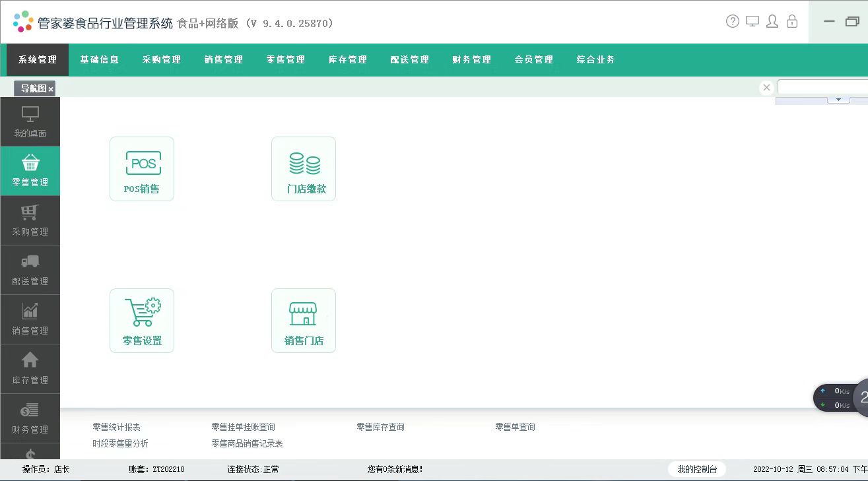Select 我的桌面 in the sidebar
The image size is (868, 481).
point(30,121)
